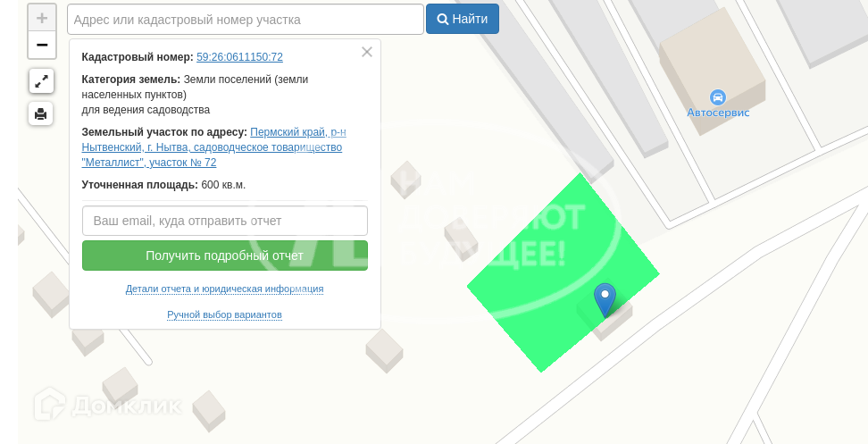Click the Найти search button
Screen dimensions: 868x444
point(463,19)
